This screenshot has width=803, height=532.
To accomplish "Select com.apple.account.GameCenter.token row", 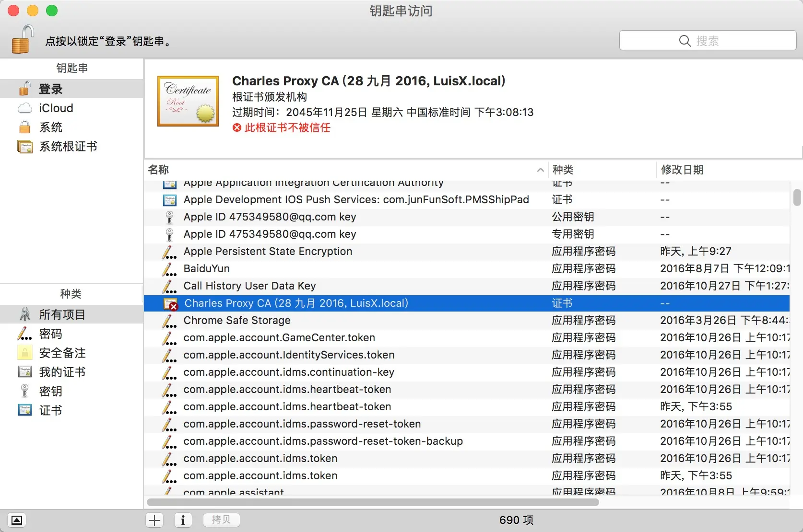I will click(x=467, y=338).
